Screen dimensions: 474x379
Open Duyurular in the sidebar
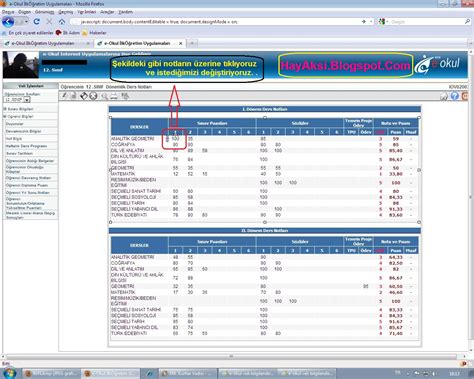coord(15,124)
